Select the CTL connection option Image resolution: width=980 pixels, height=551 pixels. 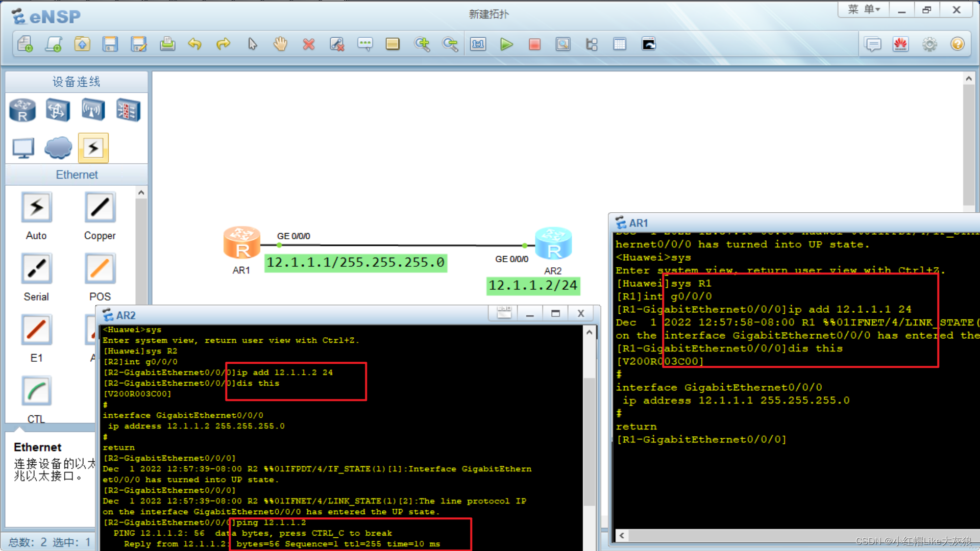click(36, 391)
